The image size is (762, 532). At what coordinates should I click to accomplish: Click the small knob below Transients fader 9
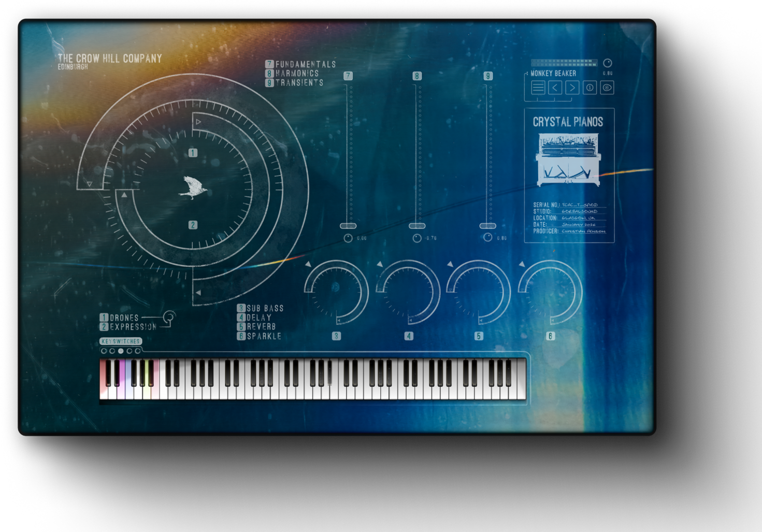[487, 237]
